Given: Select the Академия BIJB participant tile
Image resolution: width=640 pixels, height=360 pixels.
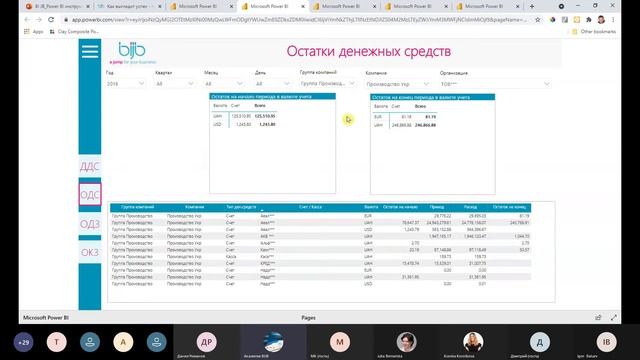Looking at the screenshot, I should pyautogui.click(x=273, y=342).
